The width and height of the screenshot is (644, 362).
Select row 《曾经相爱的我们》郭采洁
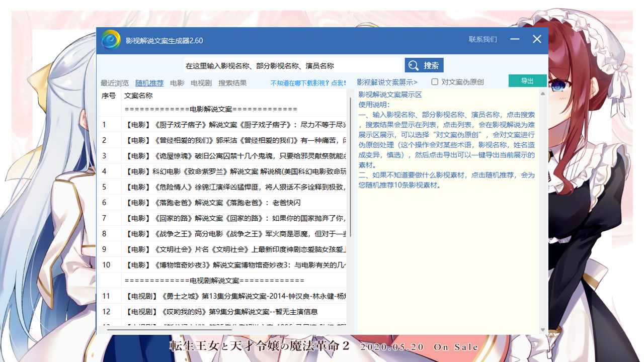coord(222,140)
